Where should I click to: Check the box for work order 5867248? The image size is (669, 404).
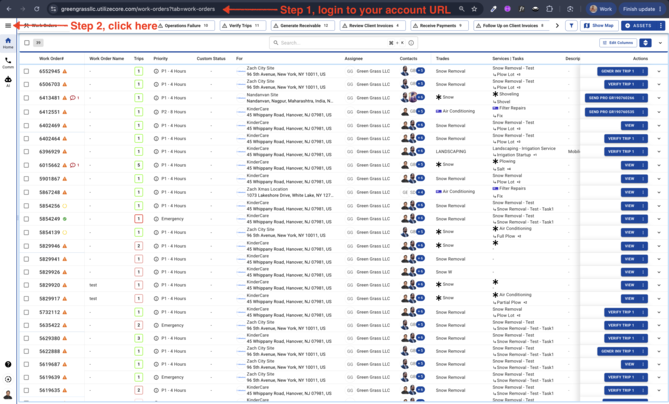(26, 192)
